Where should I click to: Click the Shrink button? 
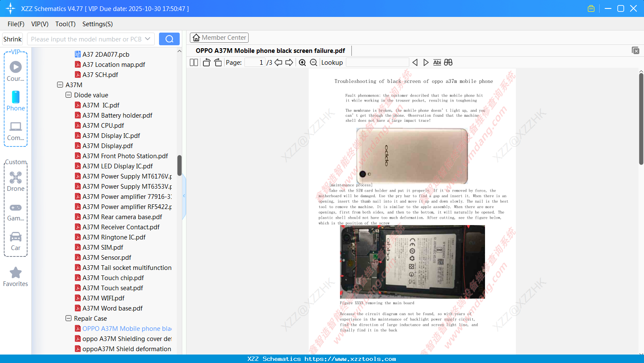[12, 39]
